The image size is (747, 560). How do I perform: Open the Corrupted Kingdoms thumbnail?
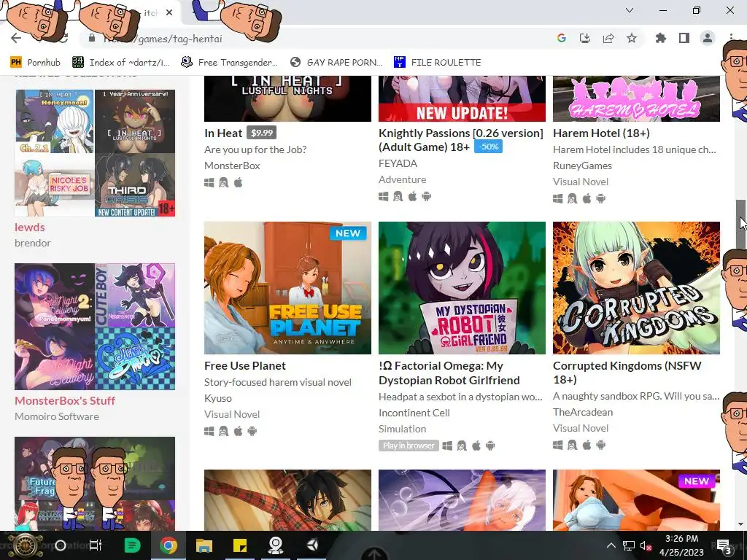coord(636,287)
